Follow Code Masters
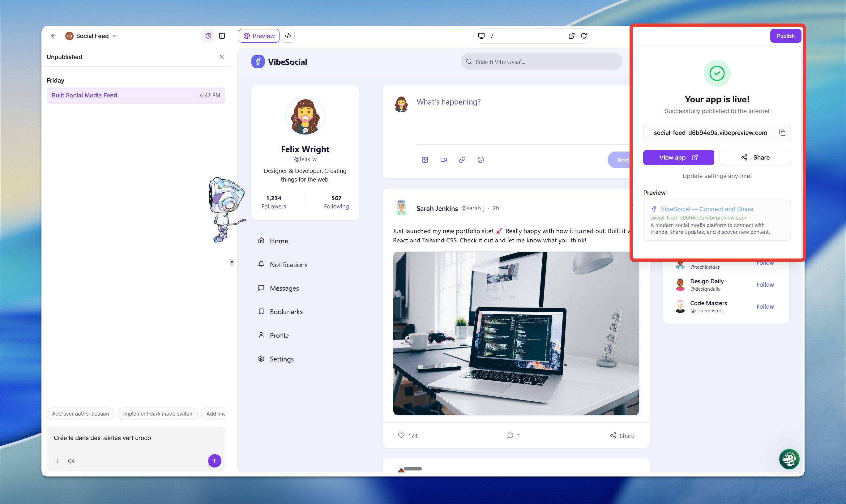The image size is (846, 504). point(765,306)
